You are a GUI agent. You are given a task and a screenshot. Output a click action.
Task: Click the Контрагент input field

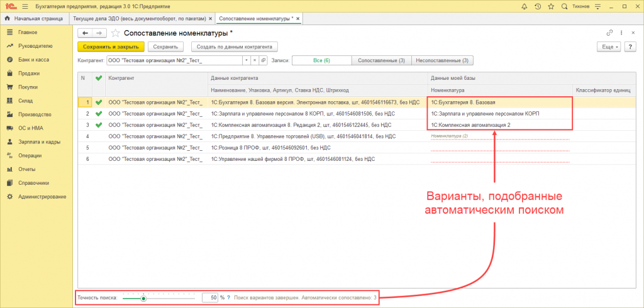175,60
